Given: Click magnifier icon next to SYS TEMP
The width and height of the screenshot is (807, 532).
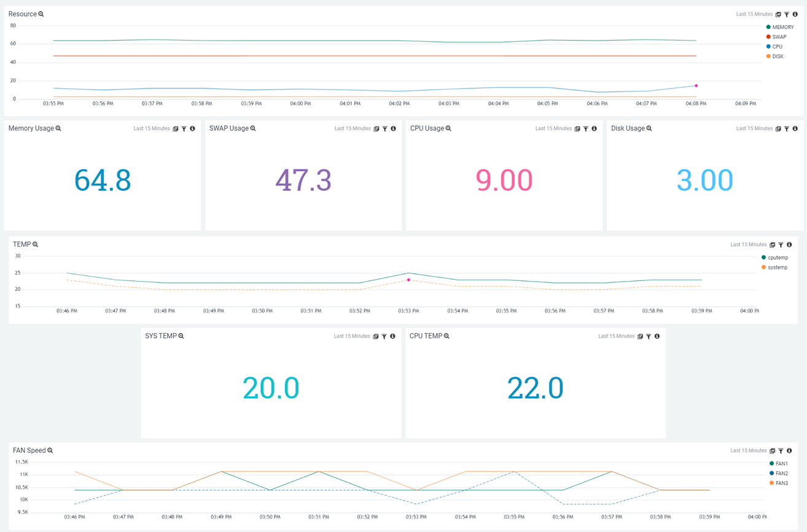Looking at the screenshot, I should coord(181,336).
